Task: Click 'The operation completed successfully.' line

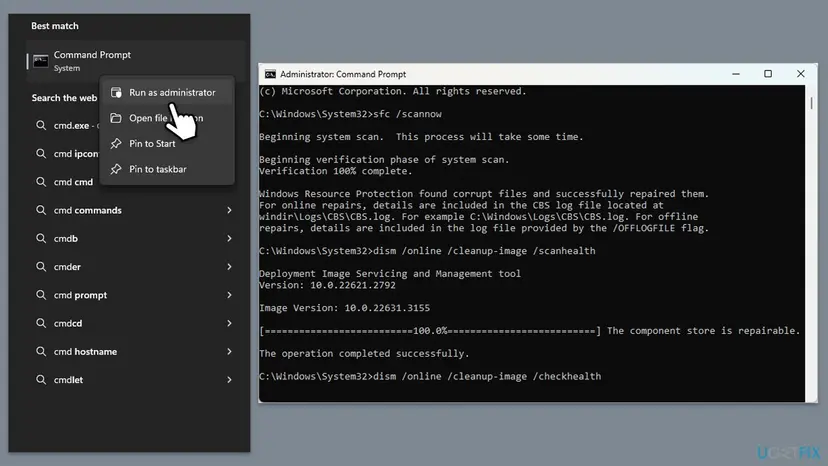Action: (x=364, y=353)
